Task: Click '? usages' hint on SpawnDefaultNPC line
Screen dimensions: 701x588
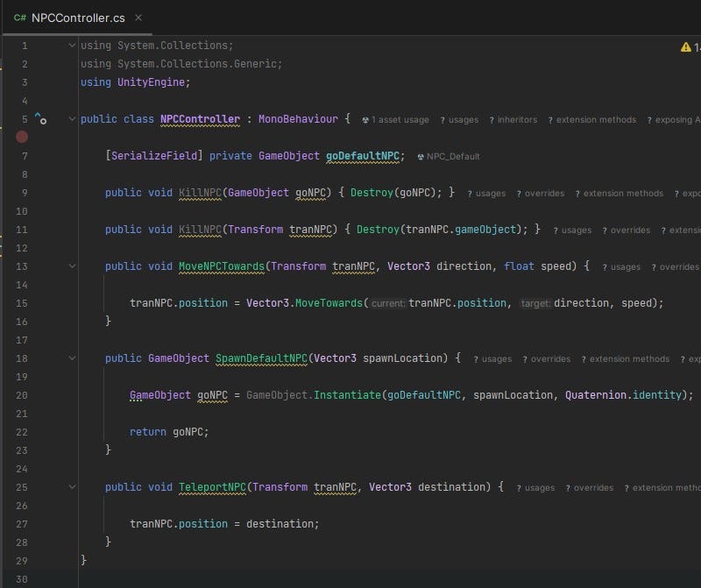Action: click(x=492, y=359)
